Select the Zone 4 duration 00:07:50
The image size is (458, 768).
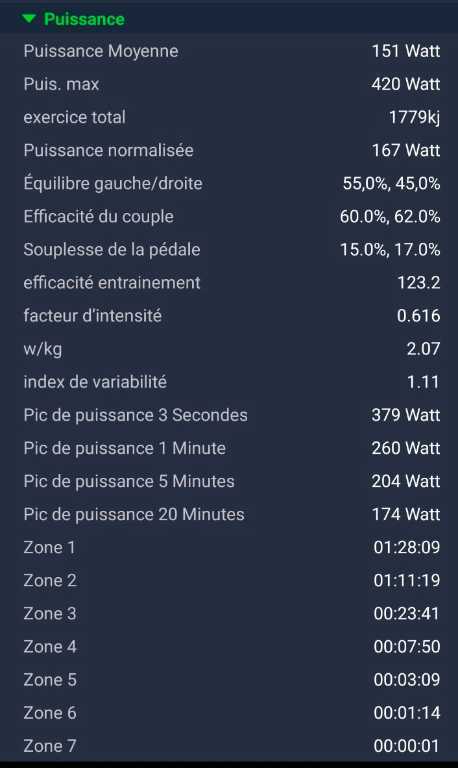tap(407, 647)
